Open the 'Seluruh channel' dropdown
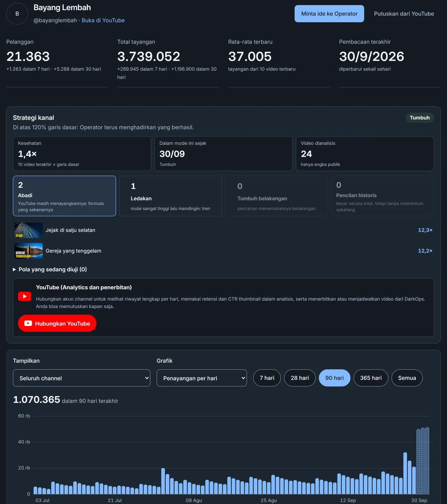The height and width of the screenshot is (504, 447). [81, 378]
